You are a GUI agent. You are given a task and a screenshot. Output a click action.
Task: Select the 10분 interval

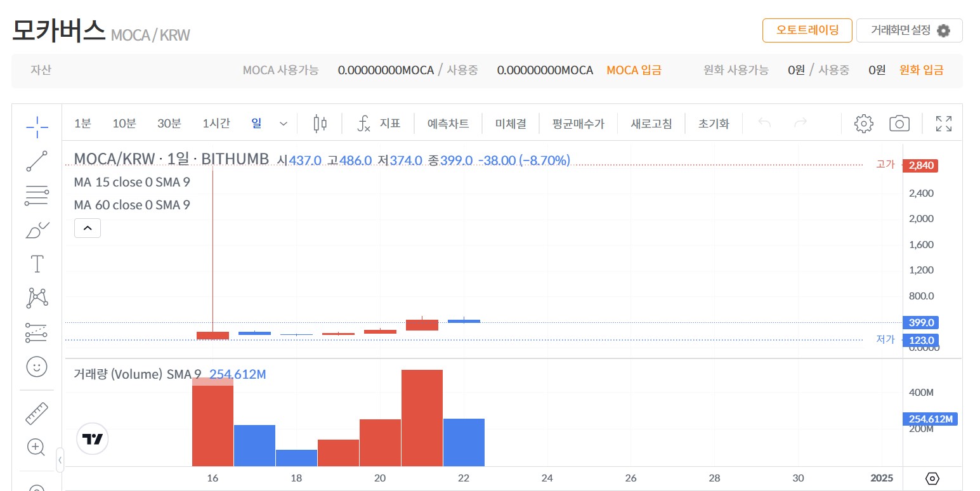click(124, 123)
